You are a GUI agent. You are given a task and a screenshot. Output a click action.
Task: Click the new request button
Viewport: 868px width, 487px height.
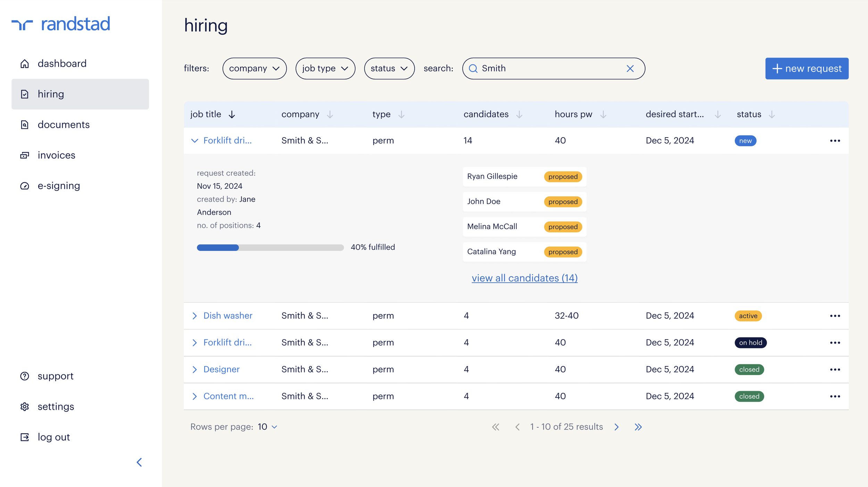[806, 68]
